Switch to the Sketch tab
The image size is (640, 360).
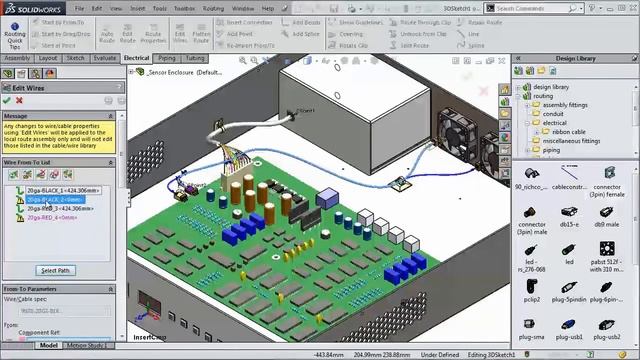(76, 58)
